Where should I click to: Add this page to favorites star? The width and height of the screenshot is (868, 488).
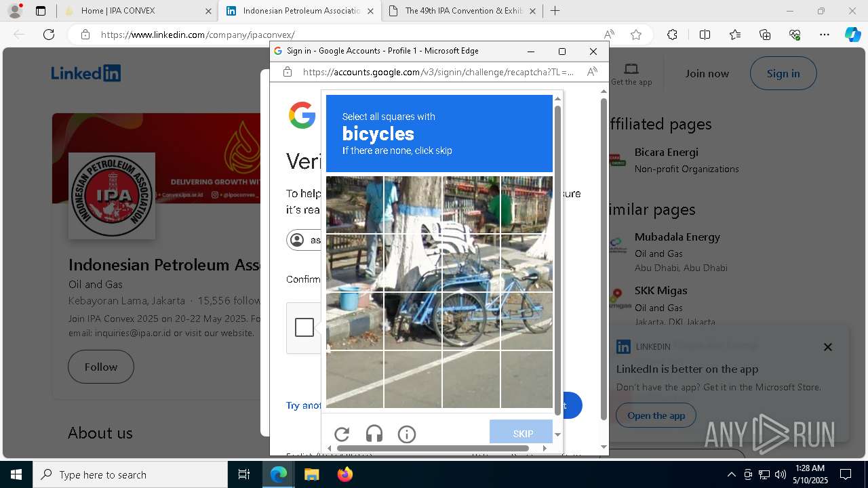tap(636, 35)
